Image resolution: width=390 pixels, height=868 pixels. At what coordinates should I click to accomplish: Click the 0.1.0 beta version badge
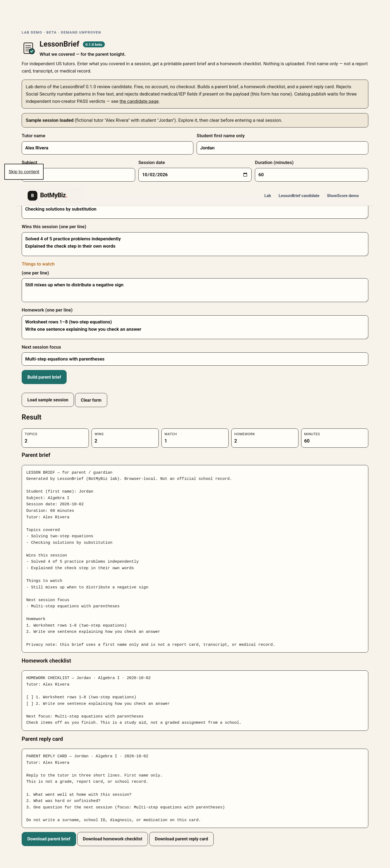94,44
